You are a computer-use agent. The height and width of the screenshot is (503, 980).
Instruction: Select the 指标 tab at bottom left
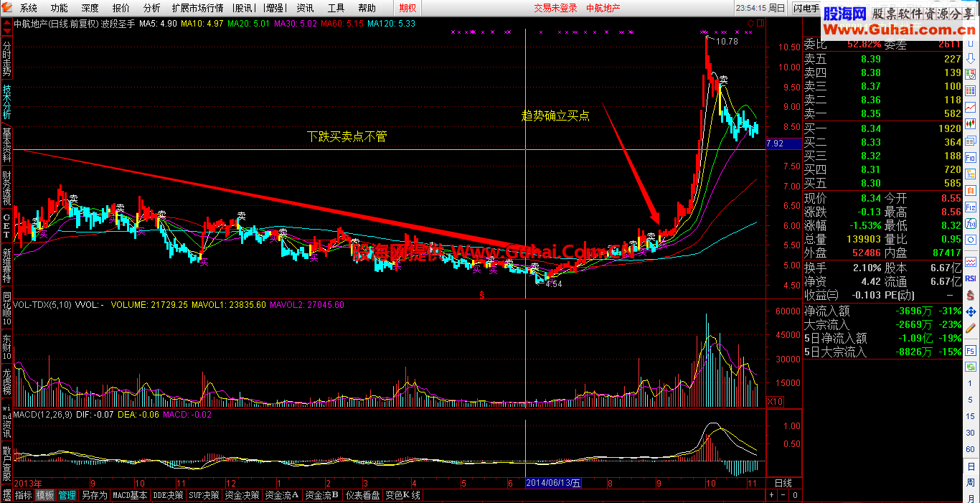pos(24,495)
